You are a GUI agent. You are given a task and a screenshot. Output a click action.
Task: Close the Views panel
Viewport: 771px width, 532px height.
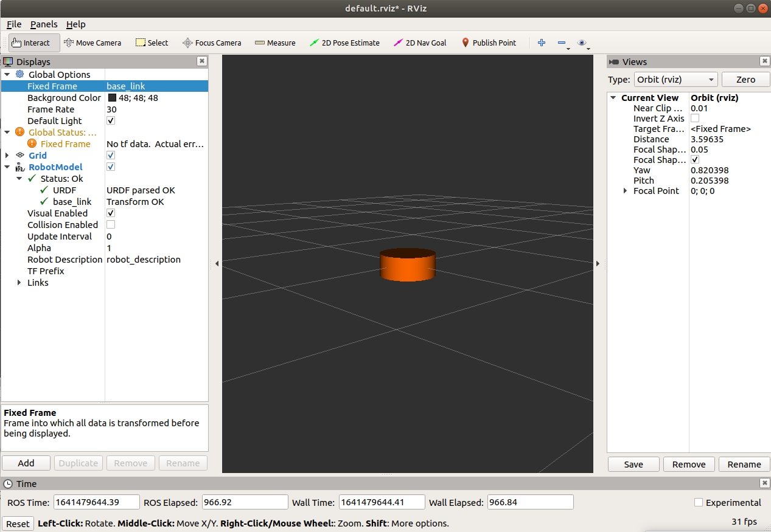pyautogui.click(x=765, y=61)
